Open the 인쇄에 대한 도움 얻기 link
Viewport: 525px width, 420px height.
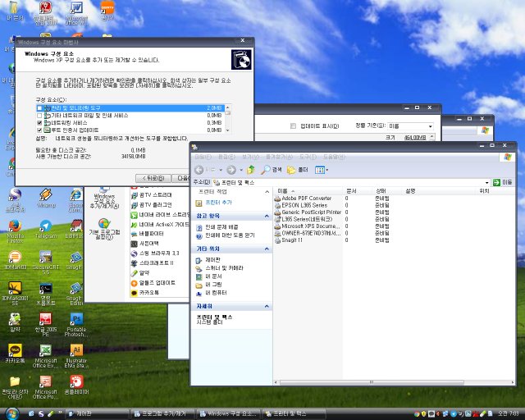[x=230, y=235]
